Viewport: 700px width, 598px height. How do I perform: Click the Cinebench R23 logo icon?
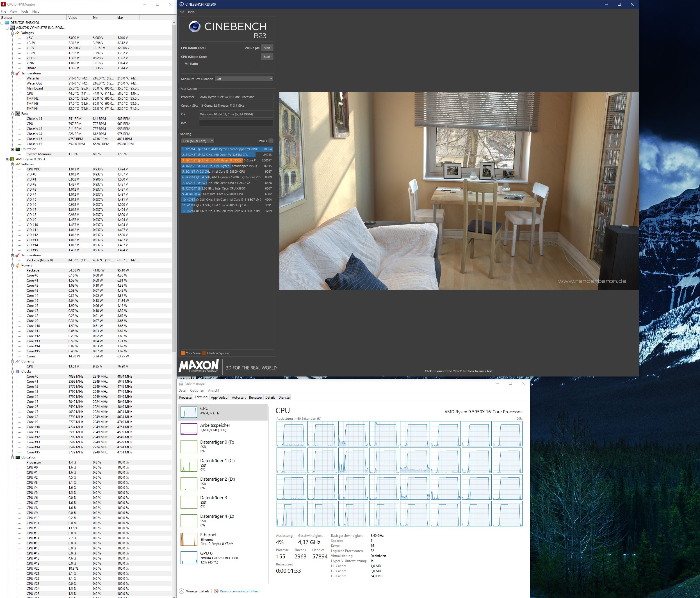pos(195,26)
